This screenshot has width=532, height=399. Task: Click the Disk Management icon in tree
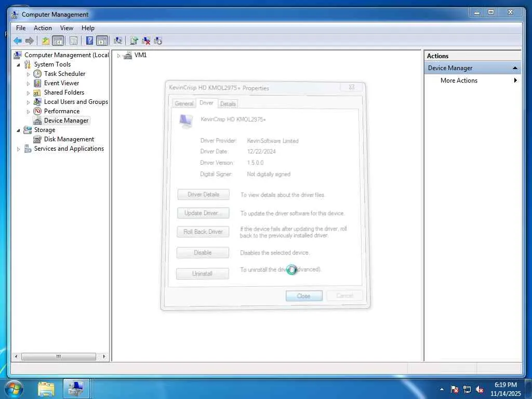coord(37,139)
